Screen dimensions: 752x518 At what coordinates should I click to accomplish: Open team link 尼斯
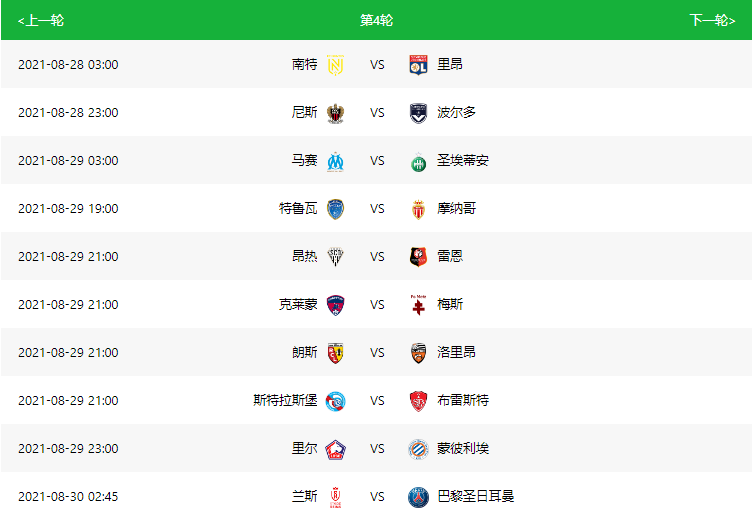305,112
